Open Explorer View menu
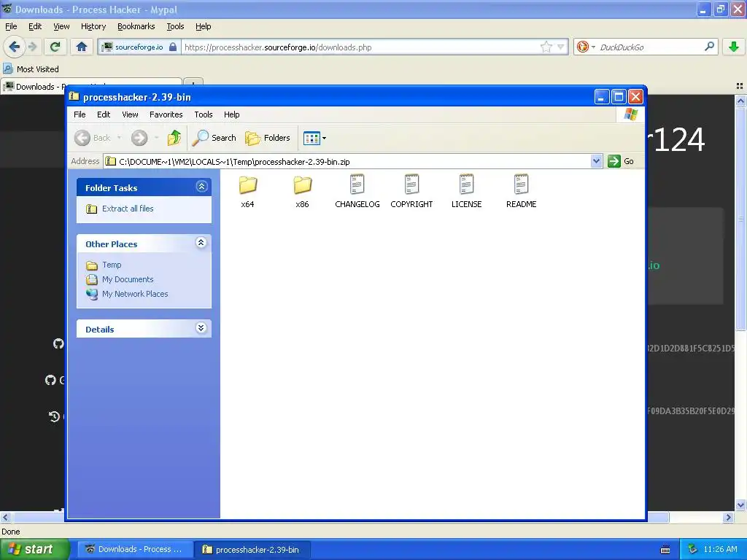The height and width of the screenshot is (560, 747). 130,114
